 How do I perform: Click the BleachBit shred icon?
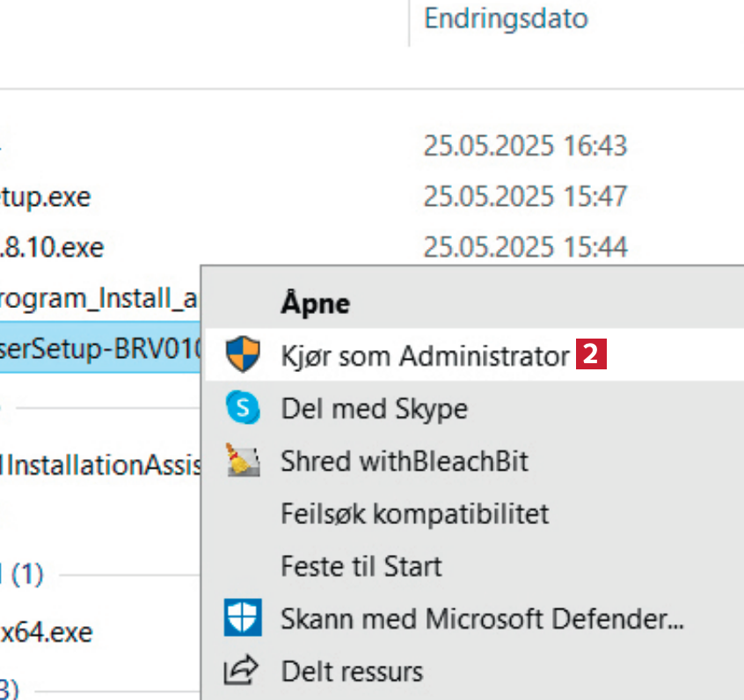(x=242, y=460)
